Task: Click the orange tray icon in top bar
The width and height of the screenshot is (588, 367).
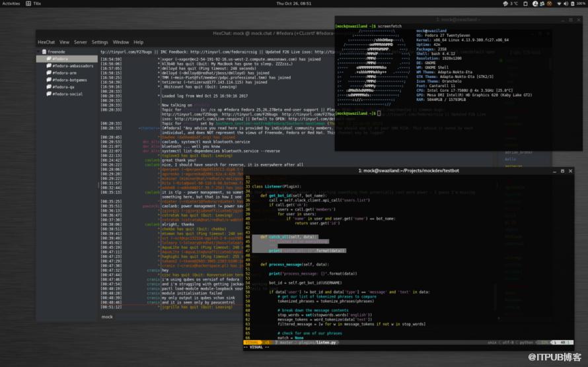Action: point(550,4)
